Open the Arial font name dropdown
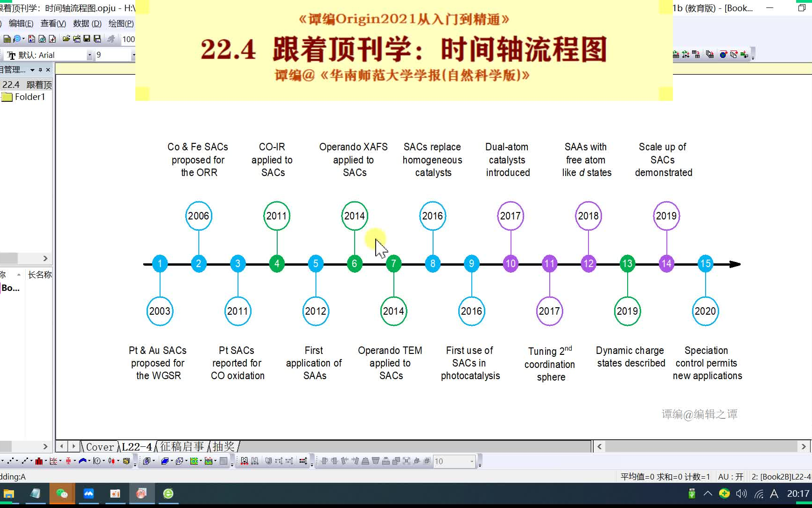The height and width of the screenshot is (508, 812). (90, 55)
